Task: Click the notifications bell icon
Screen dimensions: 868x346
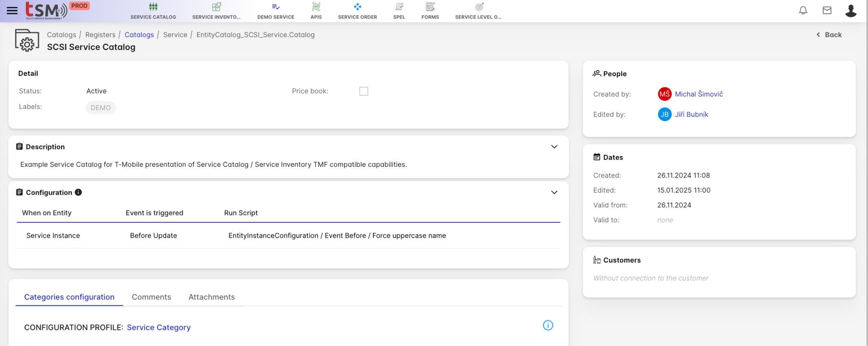Action: point(803,11)
